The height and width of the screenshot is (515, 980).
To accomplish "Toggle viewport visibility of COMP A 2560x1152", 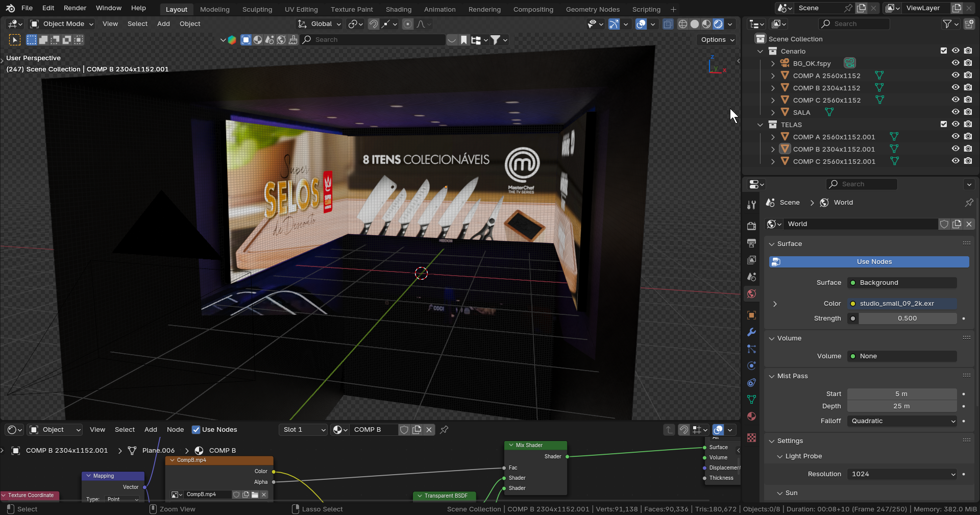I will [x=955, y=76].
